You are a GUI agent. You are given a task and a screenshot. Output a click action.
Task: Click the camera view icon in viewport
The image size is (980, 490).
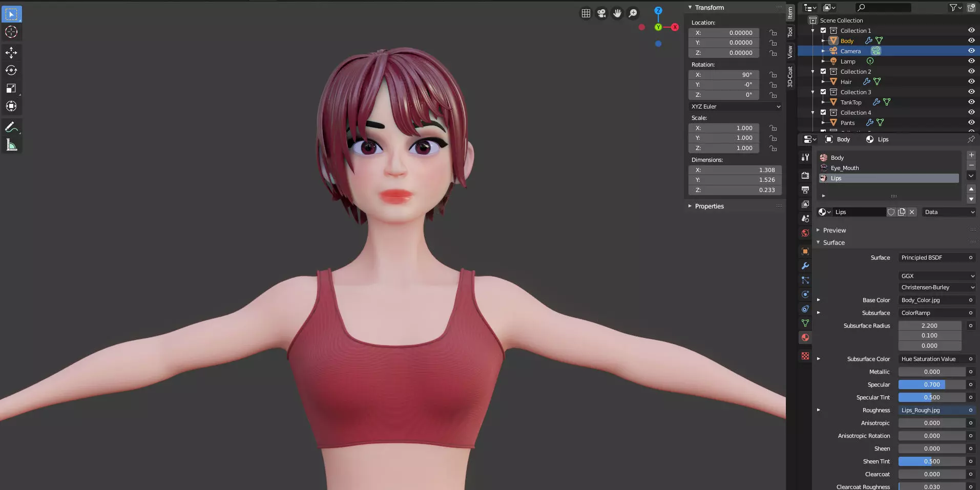coord(601,13)
